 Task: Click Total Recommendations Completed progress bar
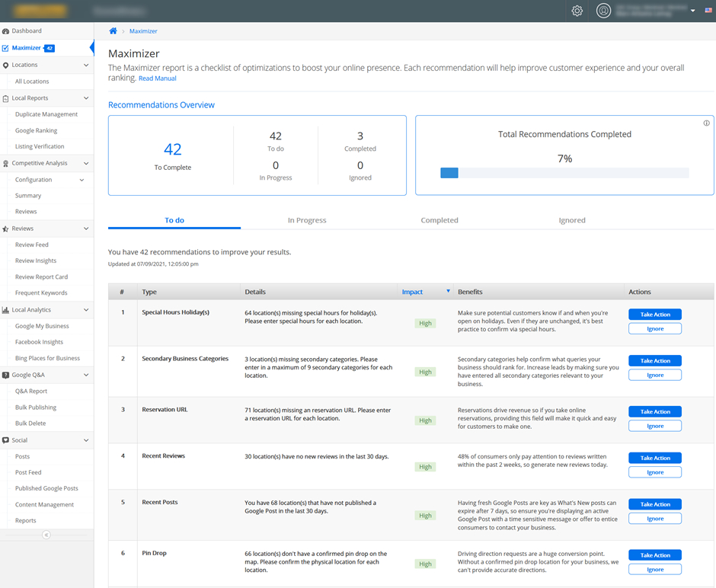pos(564,173)
